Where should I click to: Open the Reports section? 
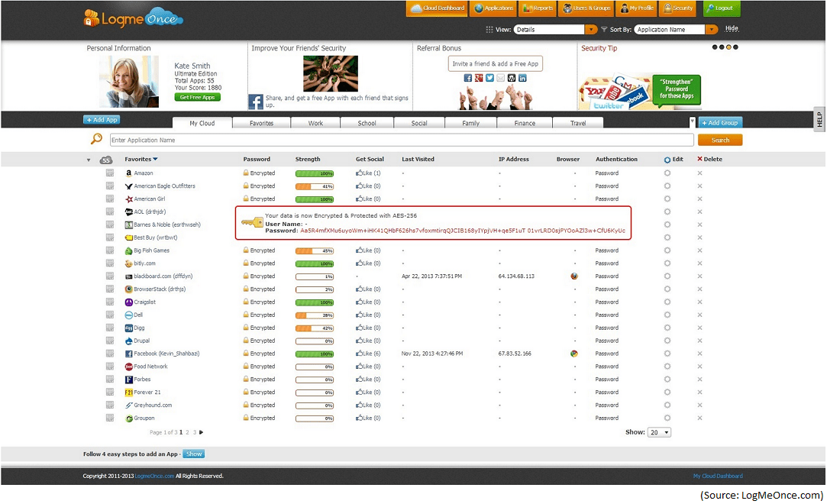click(538, 8)
